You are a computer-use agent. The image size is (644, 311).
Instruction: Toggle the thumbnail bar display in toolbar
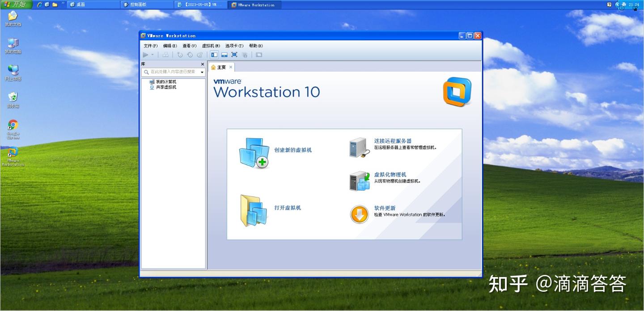coord(224,55)
